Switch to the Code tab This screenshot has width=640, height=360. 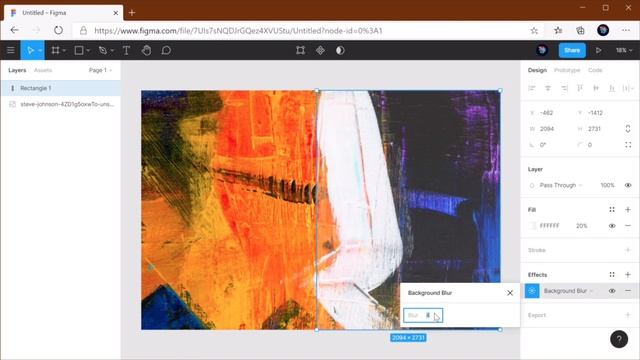click(595, 70)
